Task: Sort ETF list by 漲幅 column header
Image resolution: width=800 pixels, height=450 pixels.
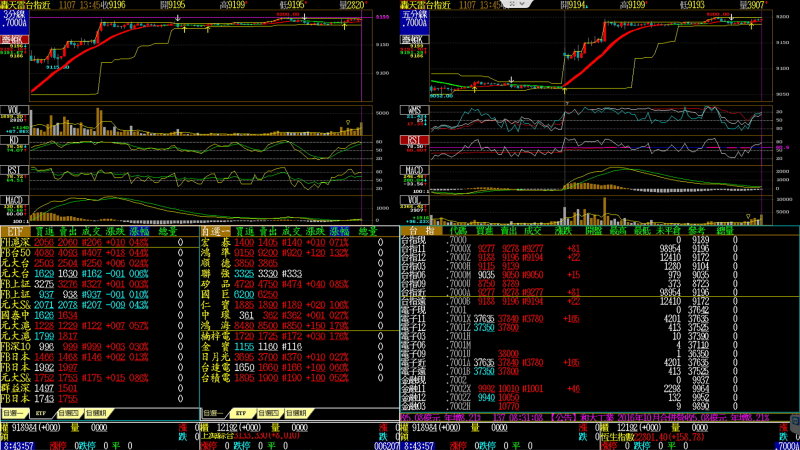Action: pyautogui.click(x=136, y=230)
